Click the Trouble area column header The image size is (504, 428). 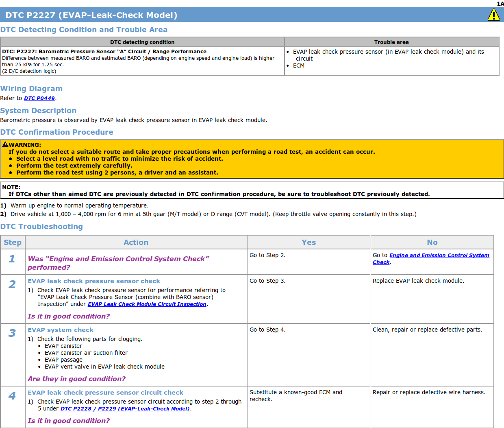391,42
